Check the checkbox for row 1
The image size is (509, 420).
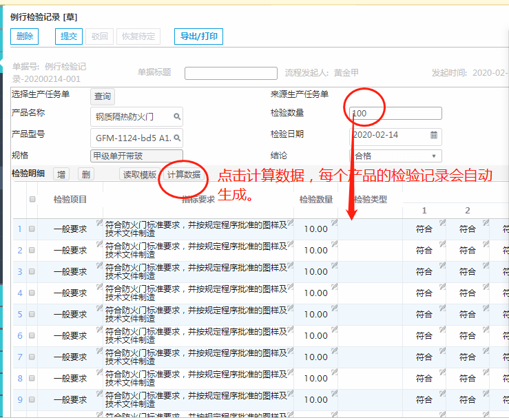(32, 229)
